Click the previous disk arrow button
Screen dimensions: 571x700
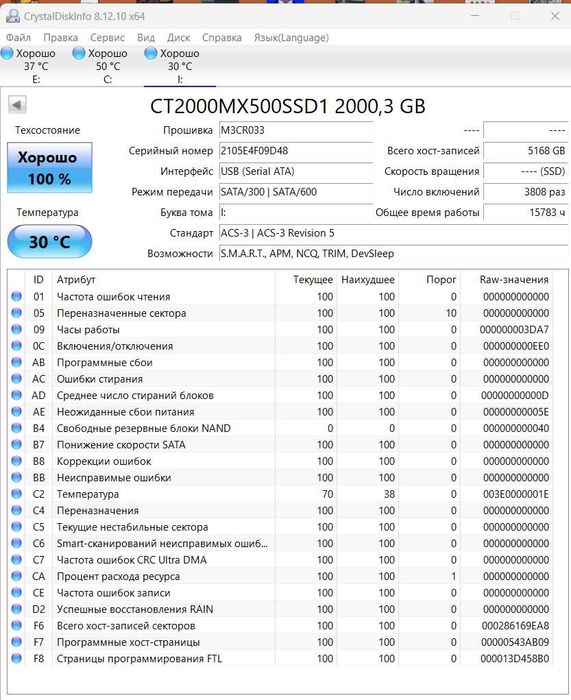17,105
